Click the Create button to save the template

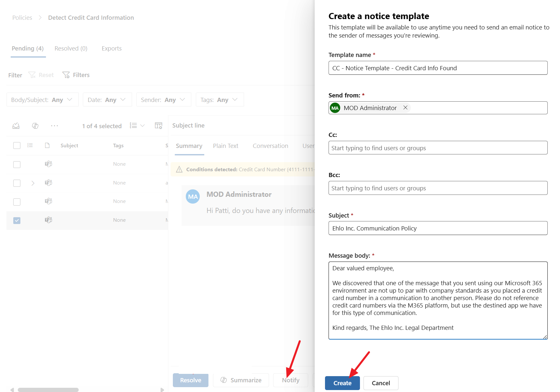point(342,383)
